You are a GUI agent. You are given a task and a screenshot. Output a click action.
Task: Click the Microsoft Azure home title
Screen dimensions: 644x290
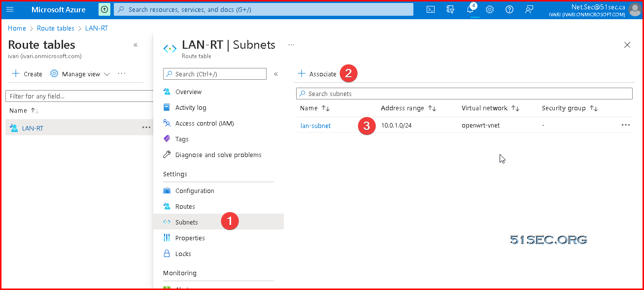(x=59, y=9)
